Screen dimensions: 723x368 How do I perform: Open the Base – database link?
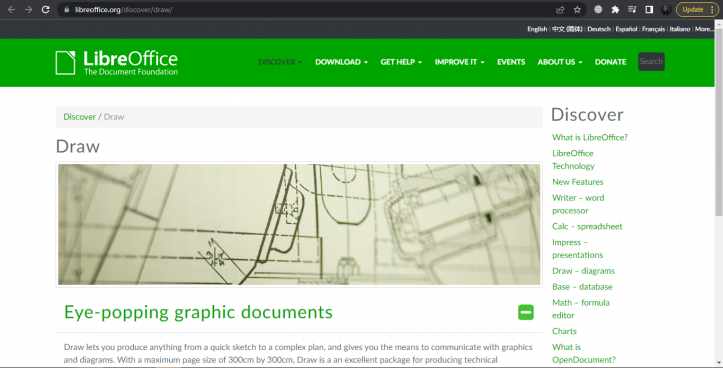coord(582,287)
